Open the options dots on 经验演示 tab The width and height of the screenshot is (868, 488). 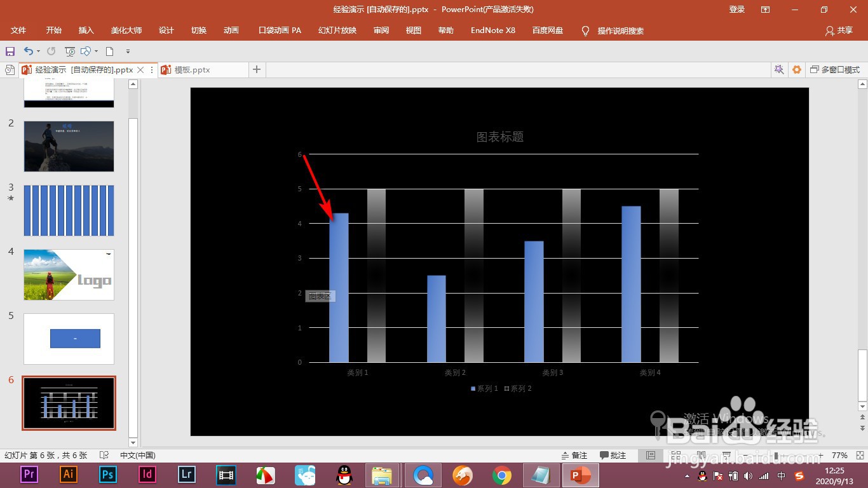[152, 70]
